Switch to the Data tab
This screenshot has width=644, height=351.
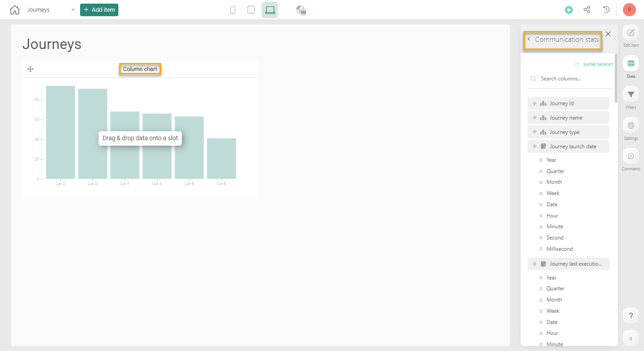pos(630,67)
